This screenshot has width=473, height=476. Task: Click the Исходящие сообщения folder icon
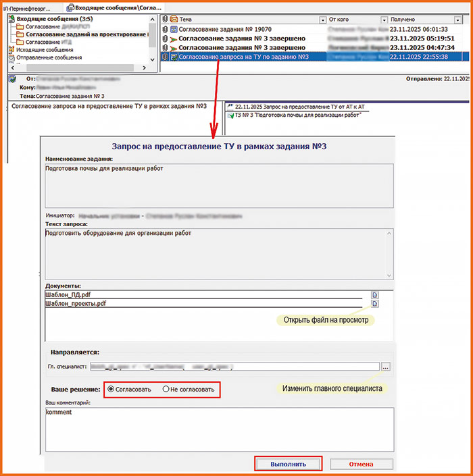click(x=11, y=50)
